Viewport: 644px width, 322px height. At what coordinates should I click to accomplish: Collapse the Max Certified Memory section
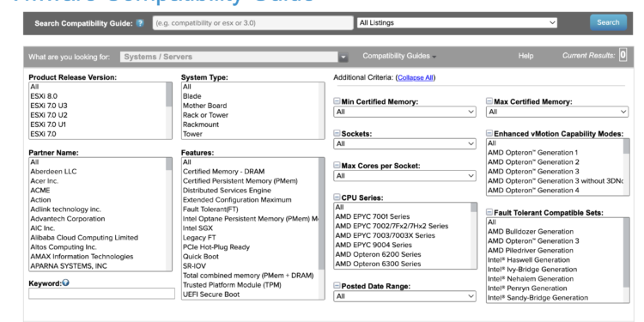click(489, 101)
